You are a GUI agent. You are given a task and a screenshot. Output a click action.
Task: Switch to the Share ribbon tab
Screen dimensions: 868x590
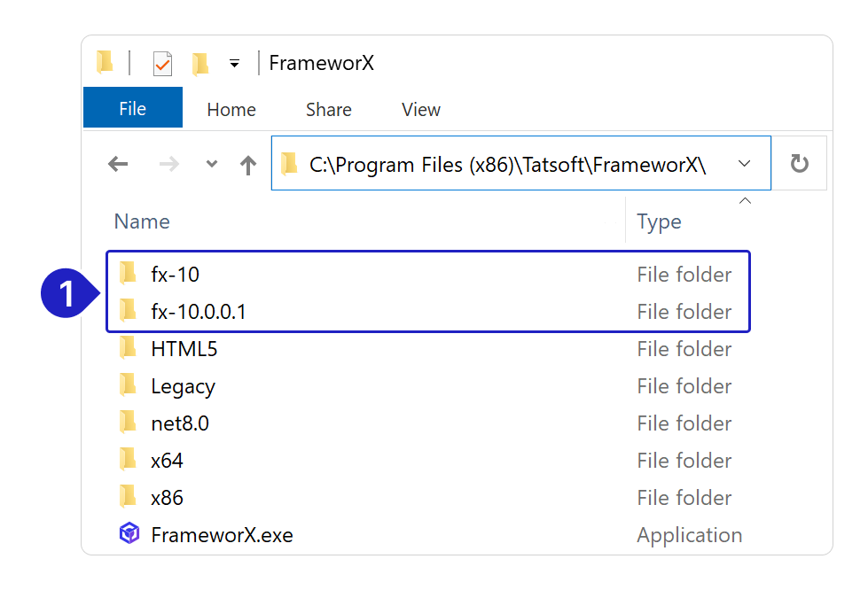[328, 110]
